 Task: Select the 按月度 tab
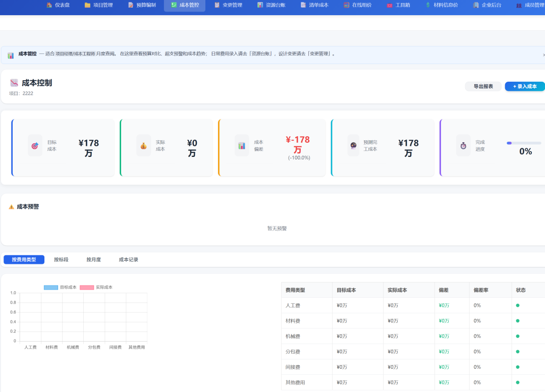click(93, 260)
